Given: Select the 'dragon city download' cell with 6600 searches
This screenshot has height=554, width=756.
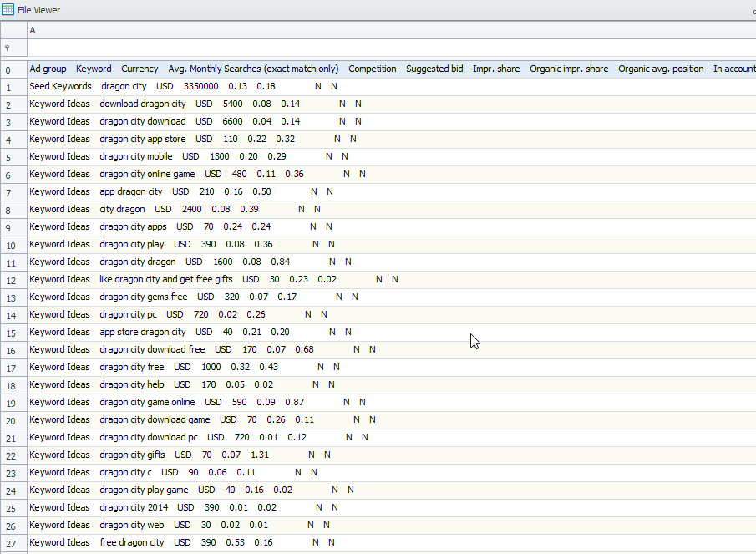Looking at the screenshot, I should [392, 121].
